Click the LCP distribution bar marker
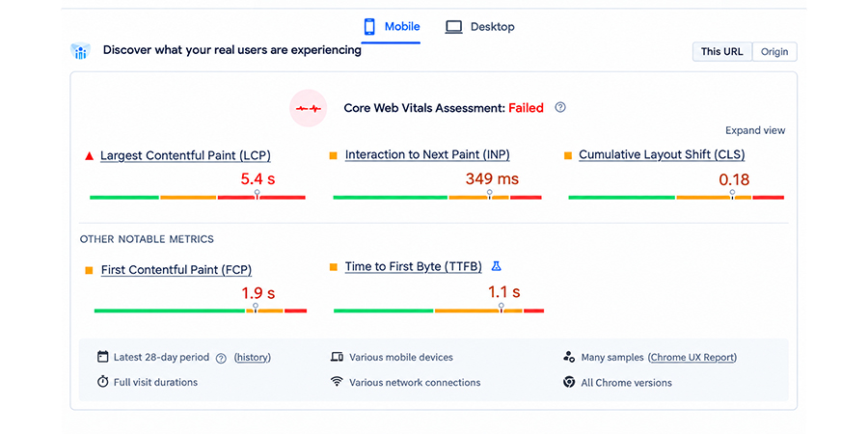868x434 pixels. [x=257, y=194]
